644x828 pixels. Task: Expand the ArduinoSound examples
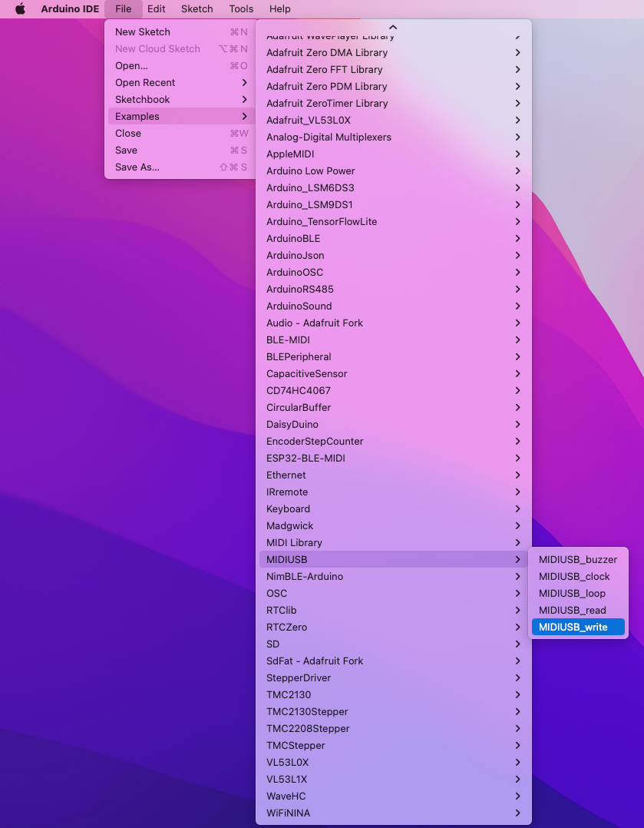393,306
